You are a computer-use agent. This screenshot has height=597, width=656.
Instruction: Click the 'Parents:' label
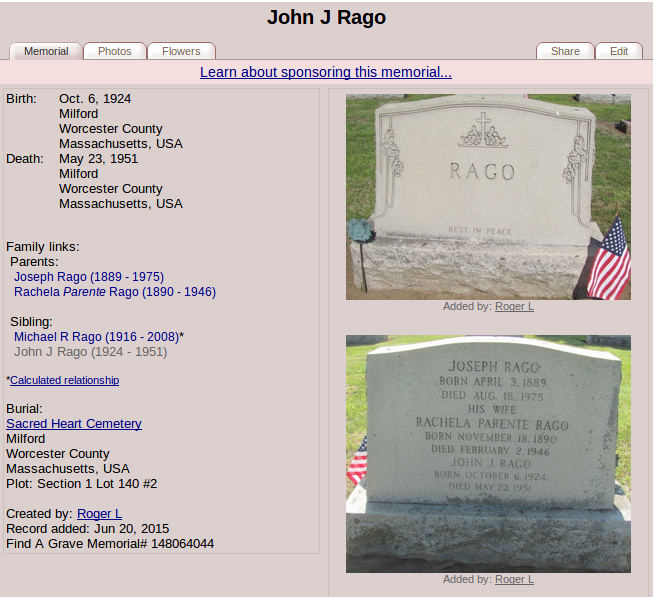pos(34,262)
